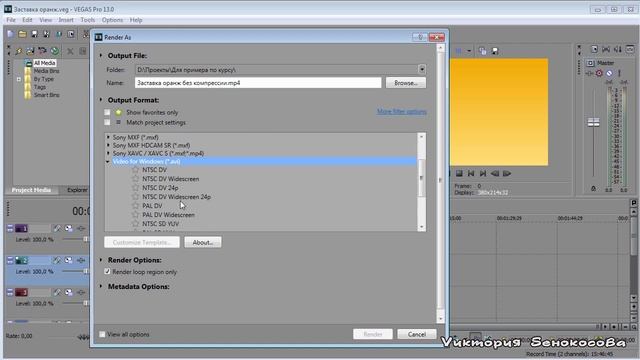640x360 pixels.
Task: Click Cancel in Render As dialog
Action: tap(417, 334)
